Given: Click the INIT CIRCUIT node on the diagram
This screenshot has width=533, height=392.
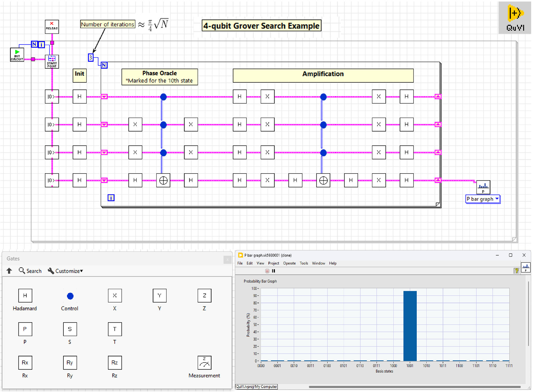Looking at the screenshot, I should click(x=17, y=55).
